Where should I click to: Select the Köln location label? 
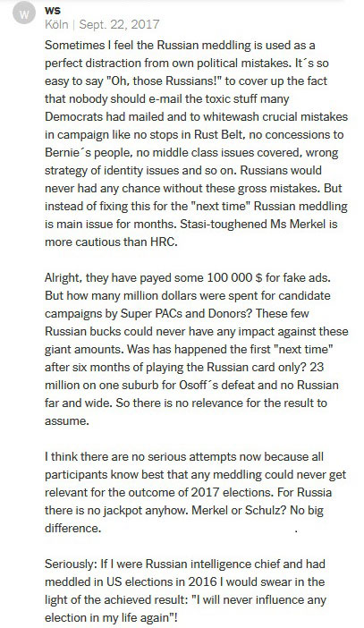click(x=56, y=24)
